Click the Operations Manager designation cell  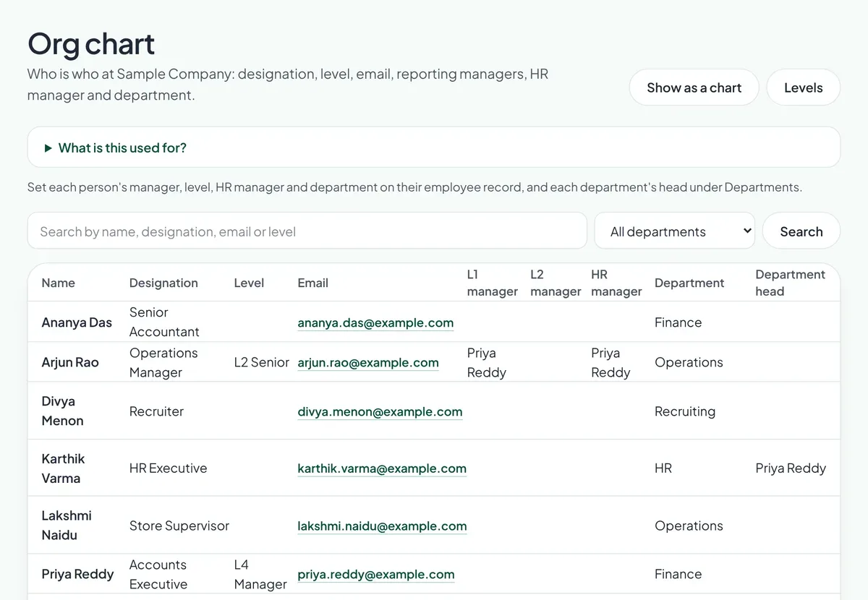pyautogui.click(x=163, y=362)
